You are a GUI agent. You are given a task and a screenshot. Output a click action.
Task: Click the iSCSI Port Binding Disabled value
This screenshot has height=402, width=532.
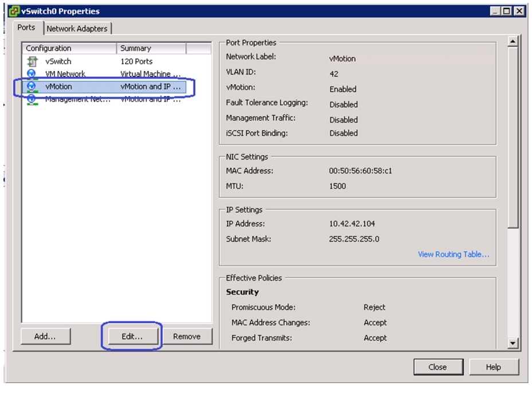pos(344,133)
